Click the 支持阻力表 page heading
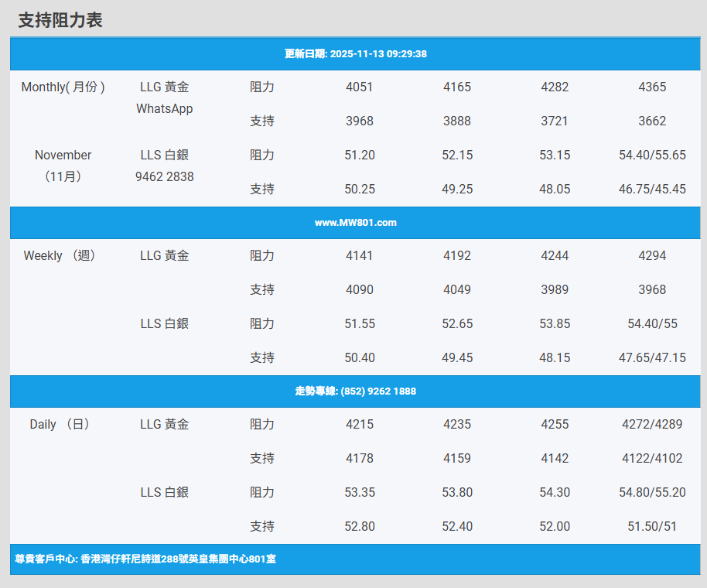 [60, 21]
